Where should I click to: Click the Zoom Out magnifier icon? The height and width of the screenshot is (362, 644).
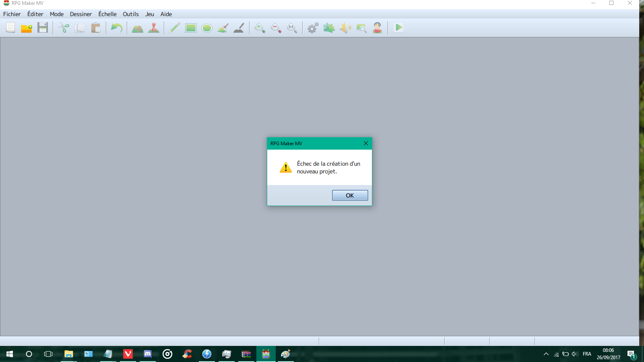[276, 28]
